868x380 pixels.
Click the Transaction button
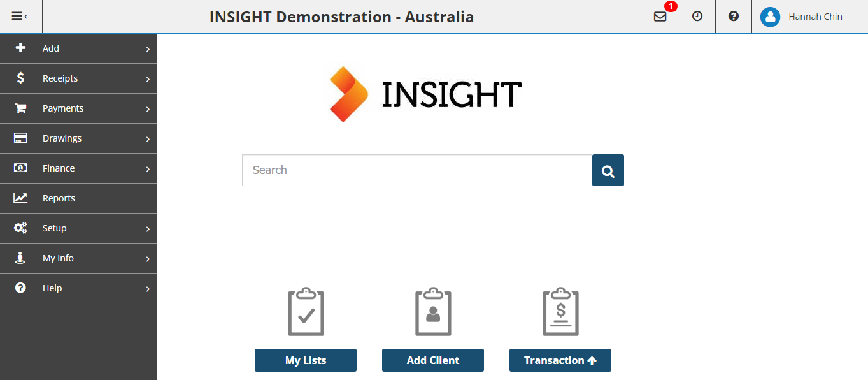click(x=560, y=360)
